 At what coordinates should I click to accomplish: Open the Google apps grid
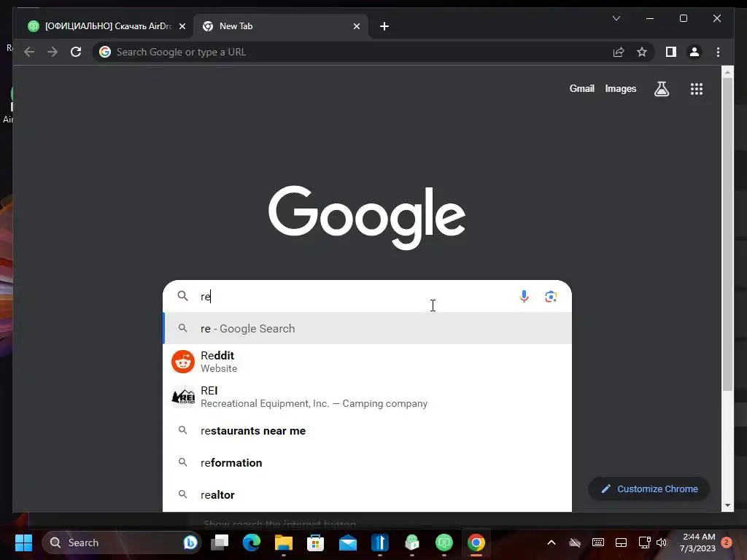click(697, 88)
